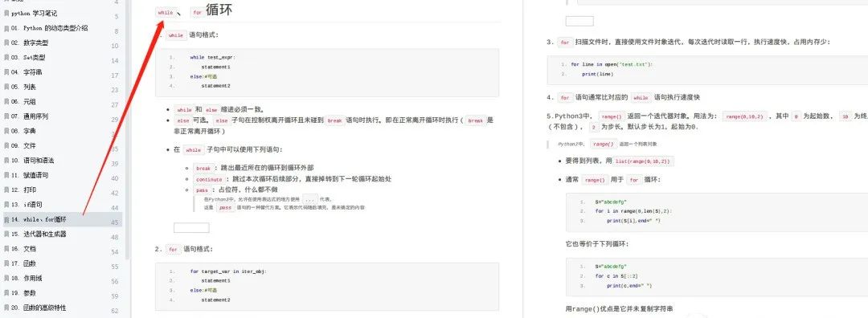Click the note Python2中, range() 返回一个列表对象
868x318 pixels.
608,144
